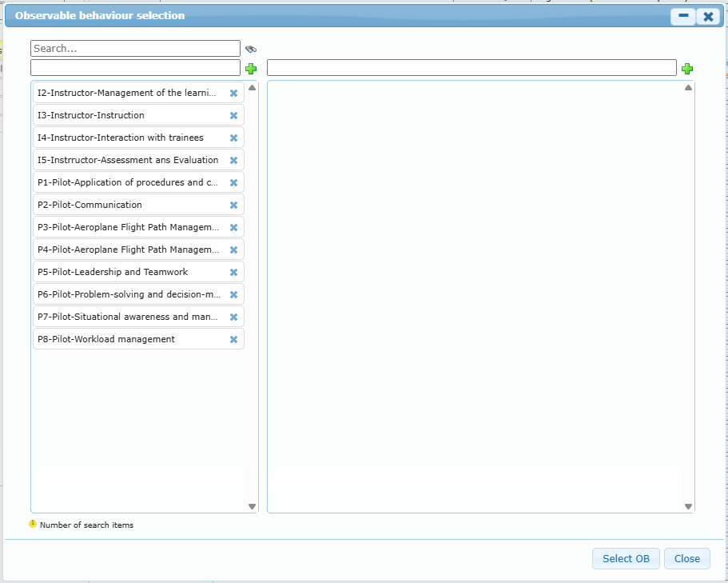Remove P7-Pilot-Situational awareness item
This screenshot has height=583, width=728.
coord(233,317)
